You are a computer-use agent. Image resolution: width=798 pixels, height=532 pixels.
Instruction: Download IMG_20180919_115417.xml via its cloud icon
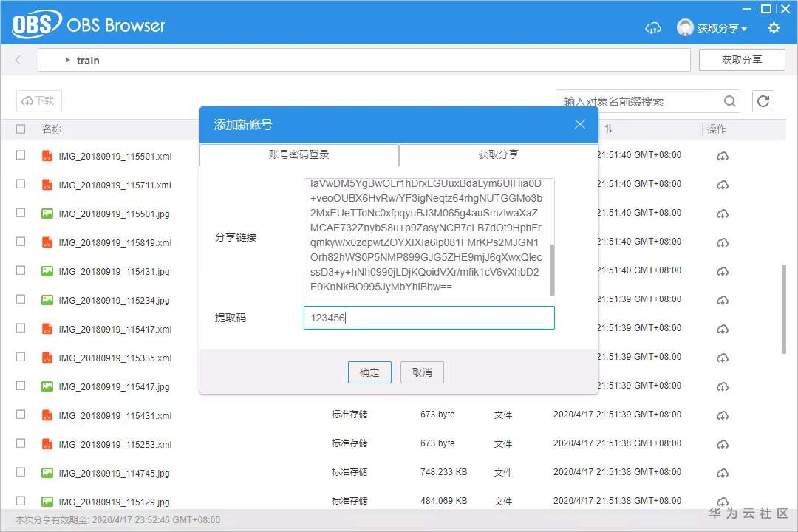[x=722, y=329]
